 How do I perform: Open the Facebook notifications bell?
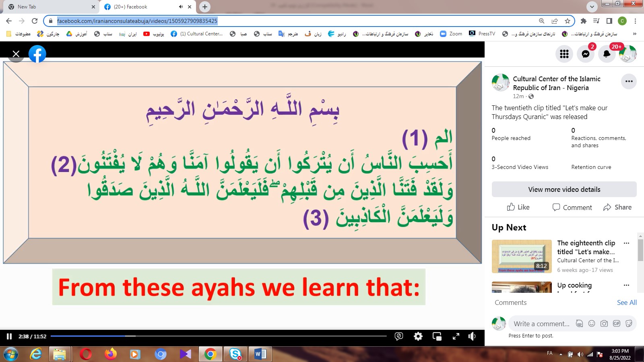tap(607, 54)
